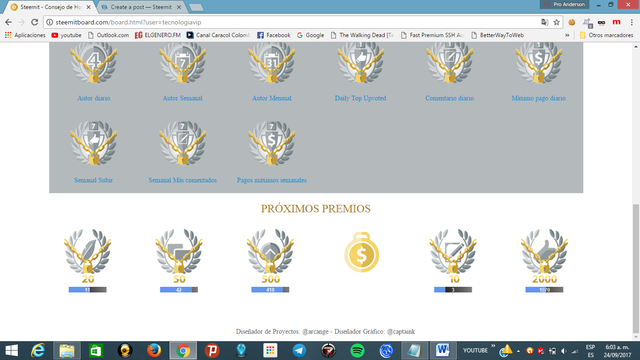Click the progress bar under the 20 badge

coord(87,290)
